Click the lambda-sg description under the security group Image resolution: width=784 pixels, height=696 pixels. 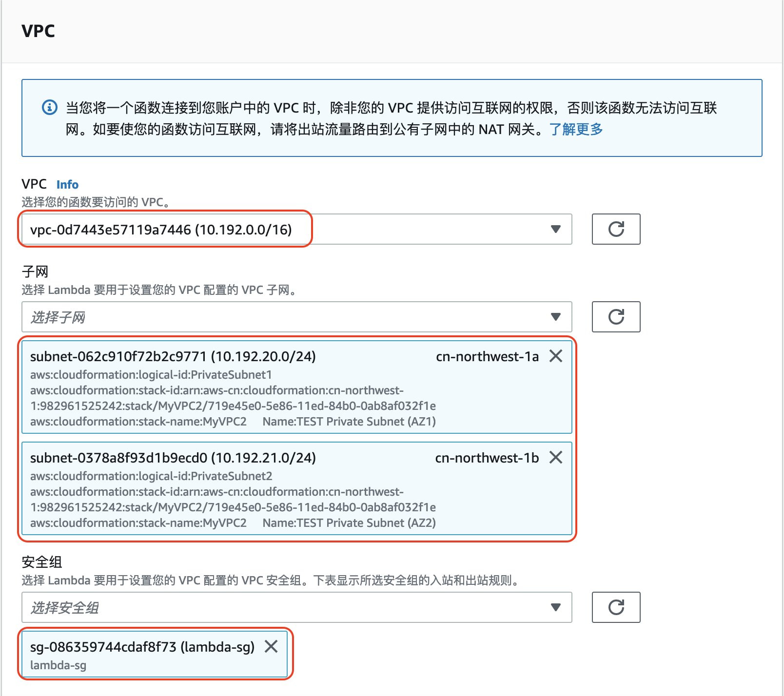[x=58, y=665]
